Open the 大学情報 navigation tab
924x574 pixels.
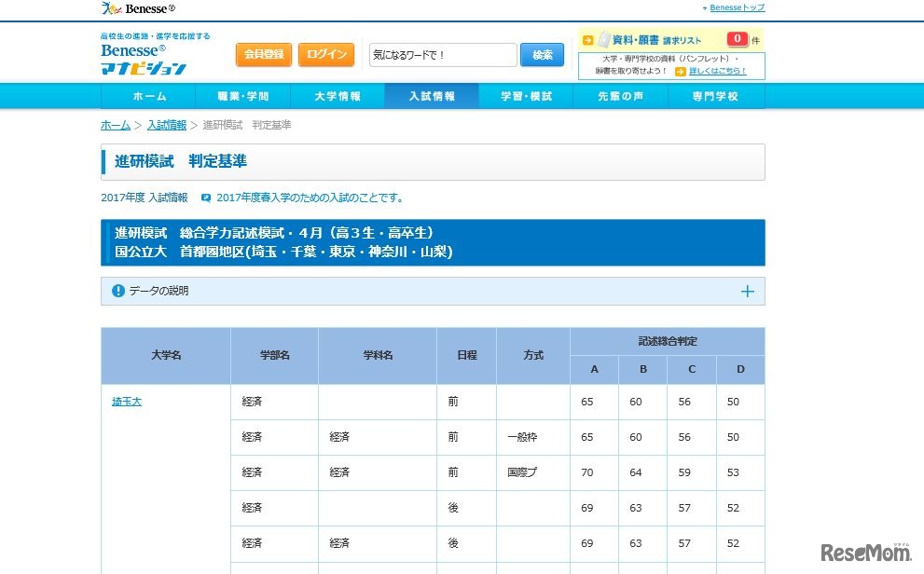pyautogui.click(x=338, y=96)
